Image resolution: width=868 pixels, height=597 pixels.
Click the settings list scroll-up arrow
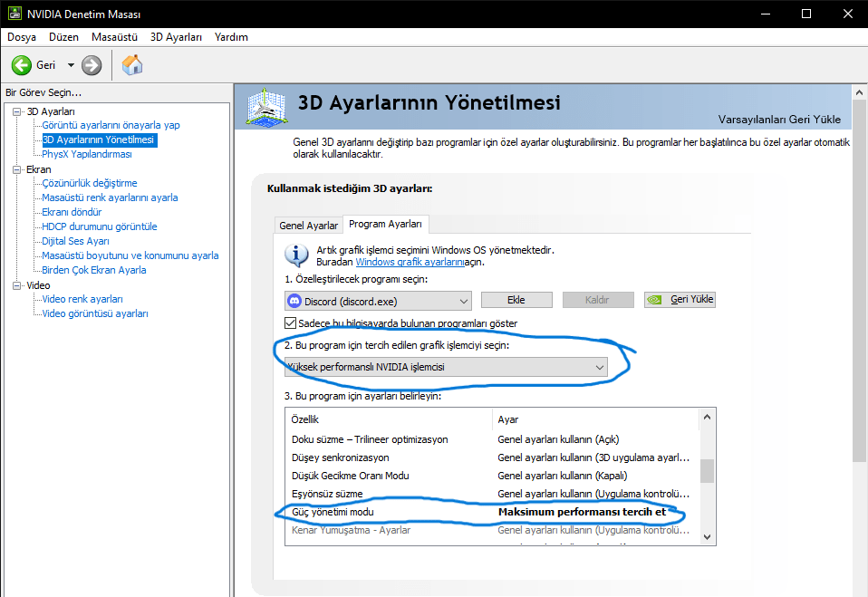tap(707, 418)
